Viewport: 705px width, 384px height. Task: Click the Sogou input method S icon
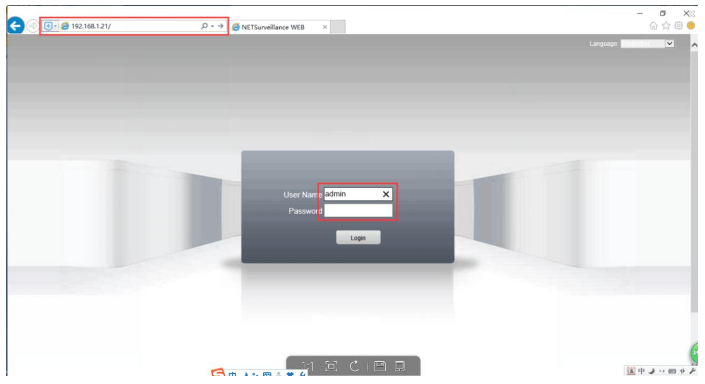coord(218,373)
